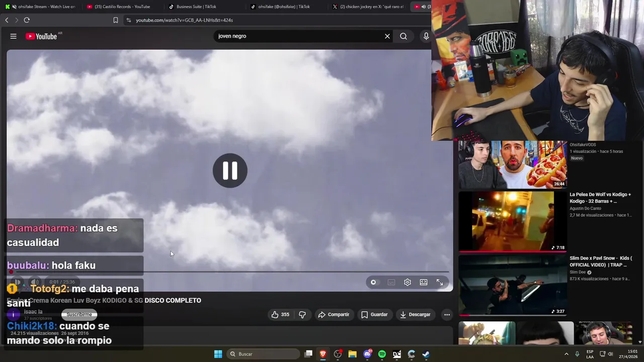Save the video with Guardar
The image size is (644, 362).
click(374, 315)
